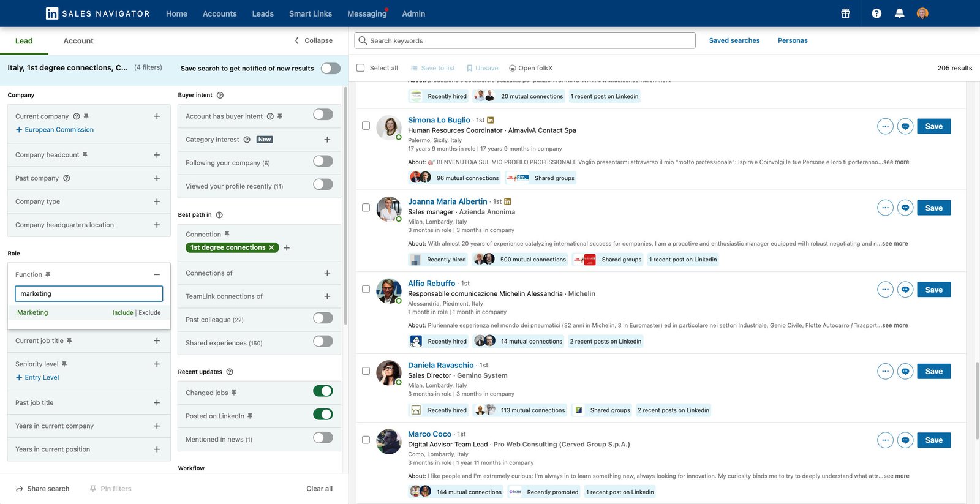Check the Select all checkbox
The width and height of the screenshot is (980, 504).
(x=360, y=68)
